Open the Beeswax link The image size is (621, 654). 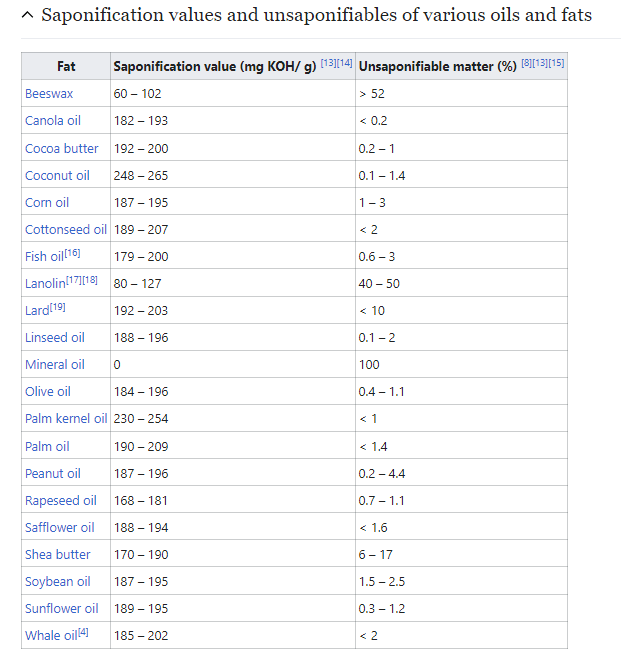pyautogui.click(x=48, y=93)
